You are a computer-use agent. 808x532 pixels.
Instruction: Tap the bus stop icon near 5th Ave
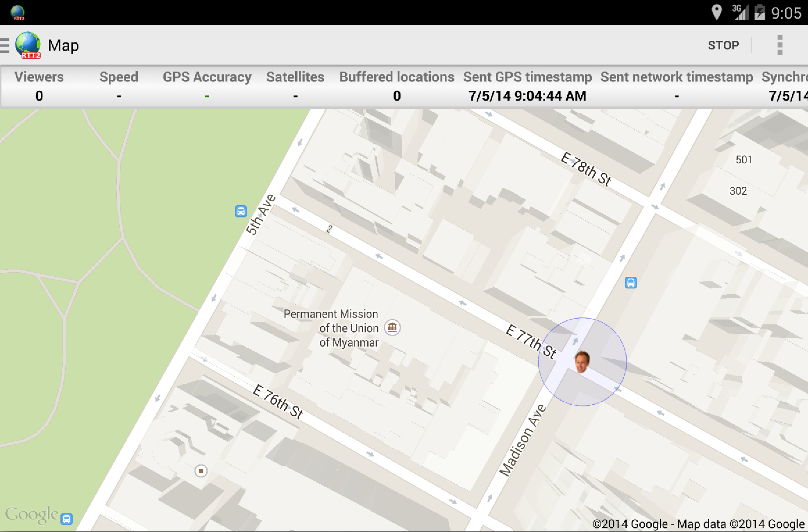click(241, 211)
